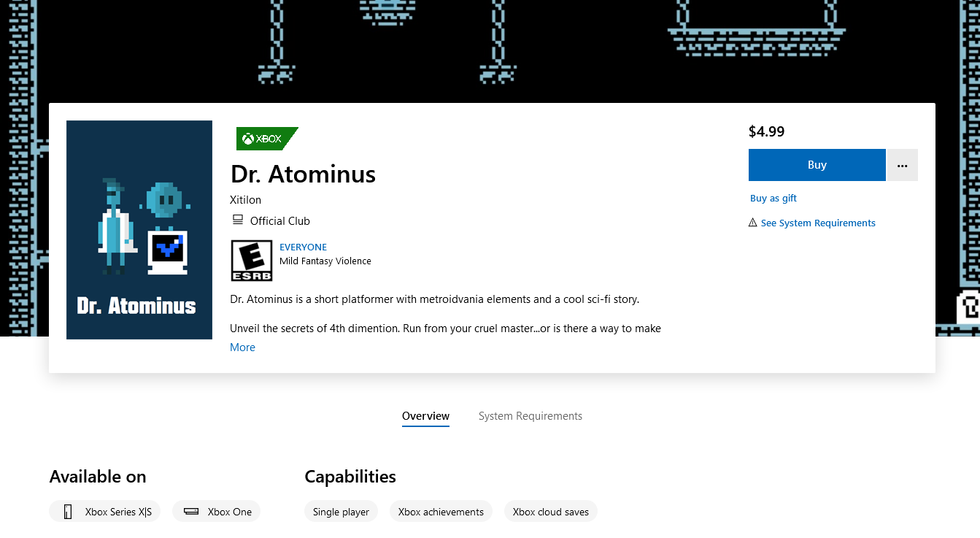Click the Xbox Series X|S console icon

tap(68, 512)
